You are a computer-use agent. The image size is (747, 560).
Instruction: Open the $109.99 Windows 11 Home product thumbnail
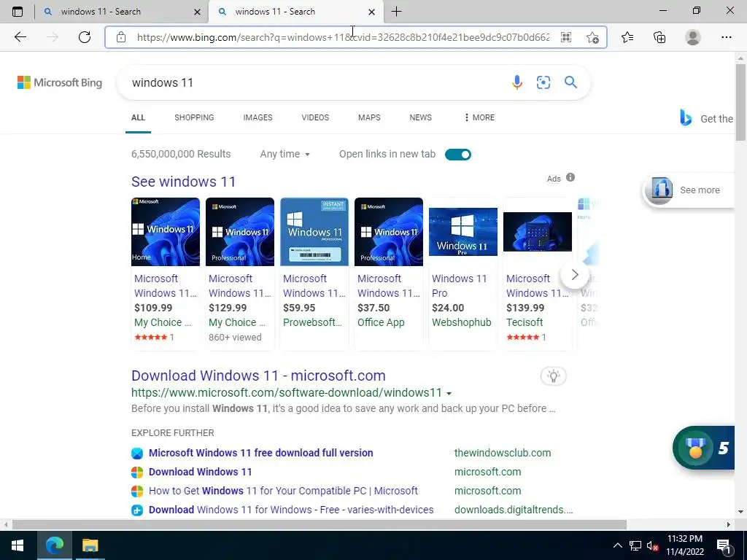(x=166, y=232)
